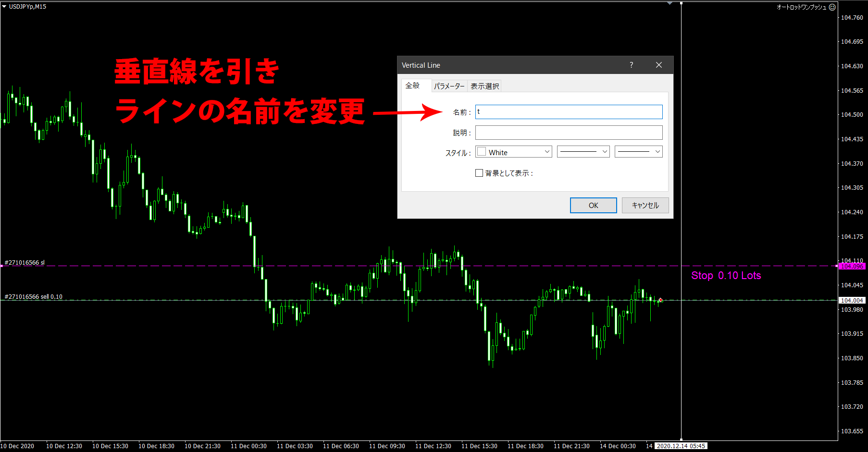Click the キャンセル button
Viewport: 868px width, 452px height.
645,205
